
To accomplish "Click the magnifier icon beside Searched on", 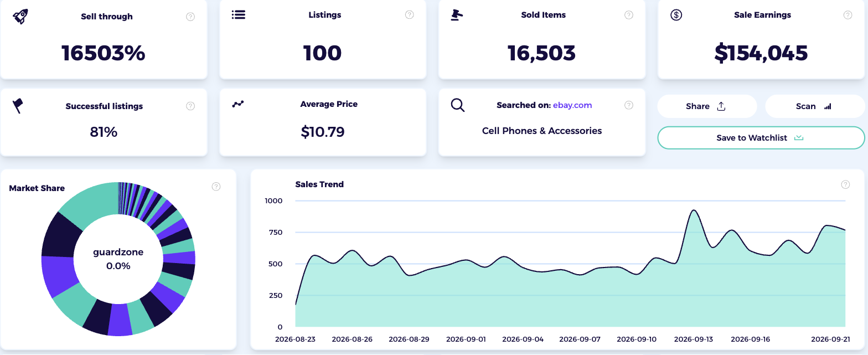I will (458, 105).
